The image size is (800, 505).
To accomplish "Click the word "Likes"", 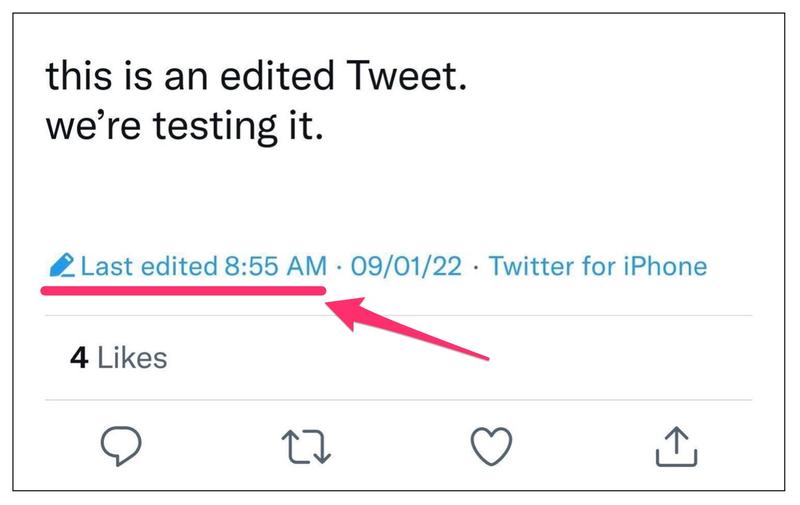I will (133, 357).
